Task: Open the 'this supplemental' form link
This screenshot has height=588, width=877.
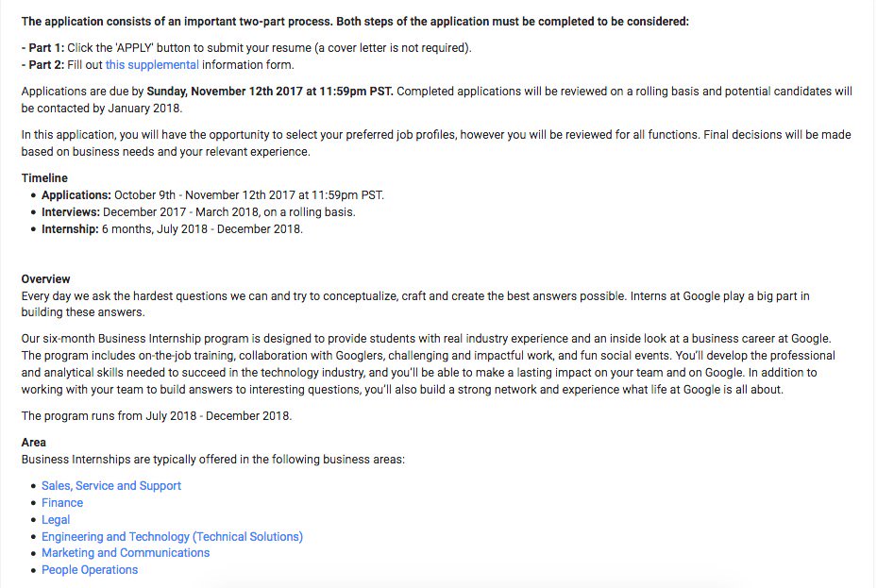Action: click(151, 64)
